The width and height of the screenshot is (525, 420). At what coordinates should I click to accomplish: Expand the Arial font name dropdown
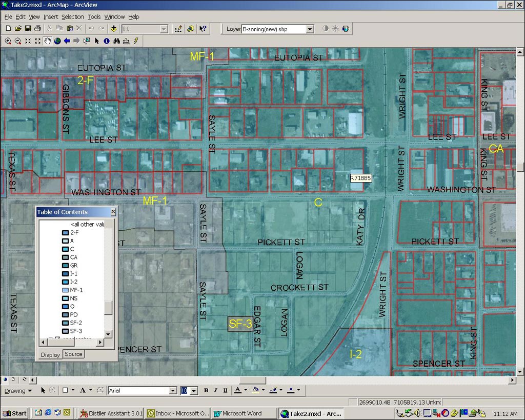click(x=173, y=391)
